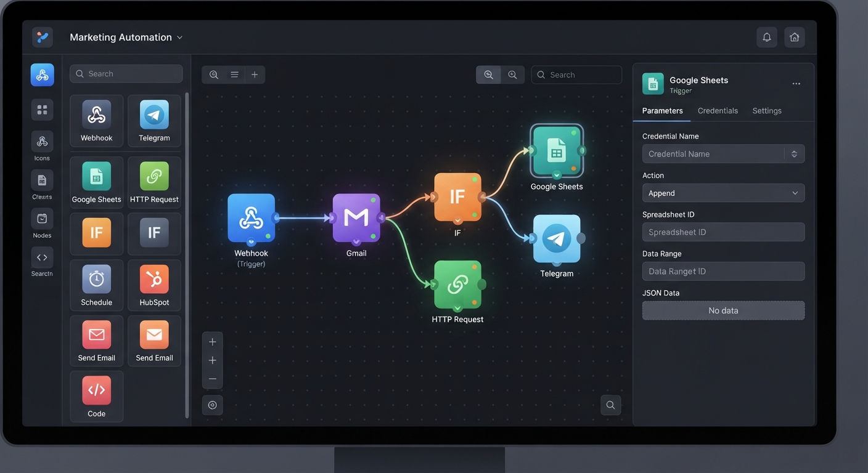
Task: Switch to the Credentials tab
Action: [x=718, y=111]
